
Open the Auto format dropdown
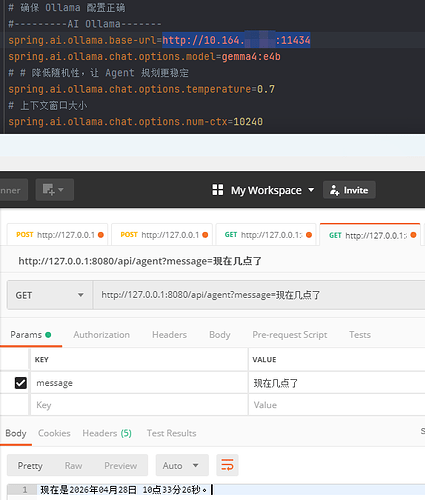[182, 465]
